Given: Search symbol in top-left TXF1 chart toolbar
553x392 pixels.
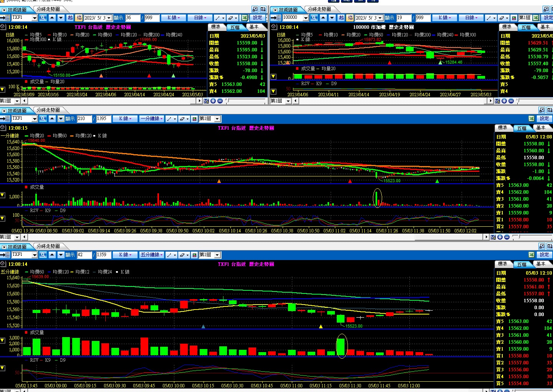Looking at the screenshot, I should click(43, 18).
